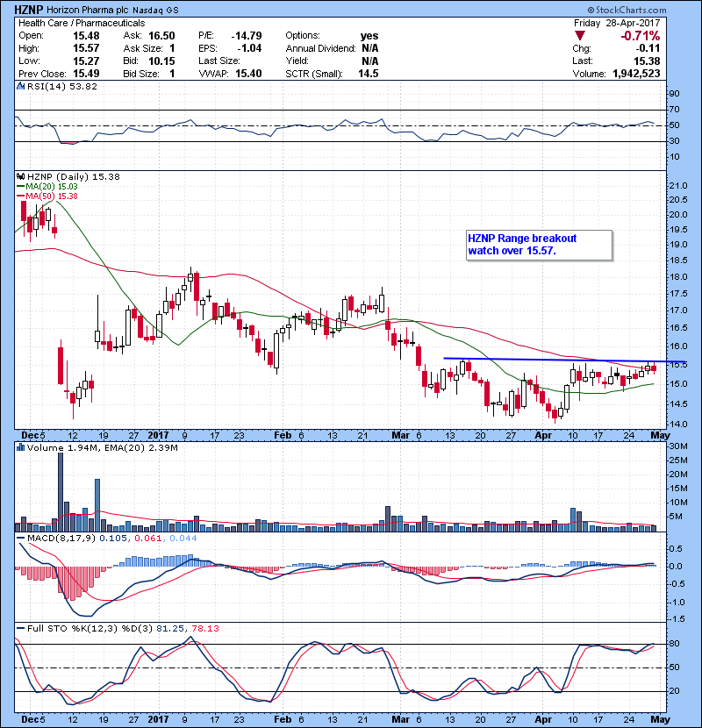The height and width of the screenshot is (728, 702).
Task: Click the Dec label on the bottom date axis
Action: coord(30,719)
